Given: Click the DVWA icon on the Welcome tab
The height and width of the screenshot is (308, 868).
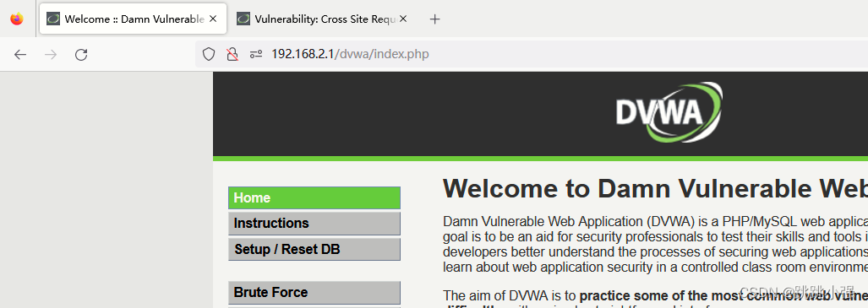Looking at the screenshot, I should [53, 19].
